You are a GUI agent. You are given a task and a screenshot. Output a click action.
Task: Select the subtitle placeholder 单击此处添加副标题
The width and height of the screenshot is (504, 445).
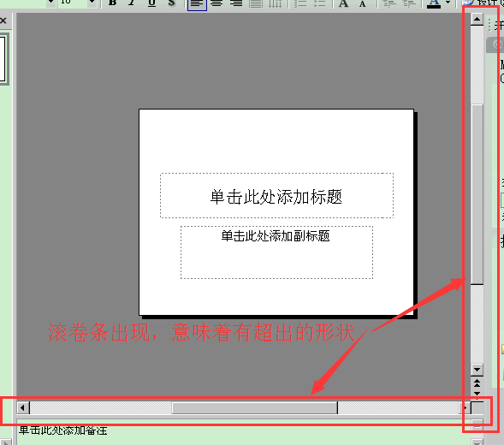pyautogui.click(x=276, y=252)
